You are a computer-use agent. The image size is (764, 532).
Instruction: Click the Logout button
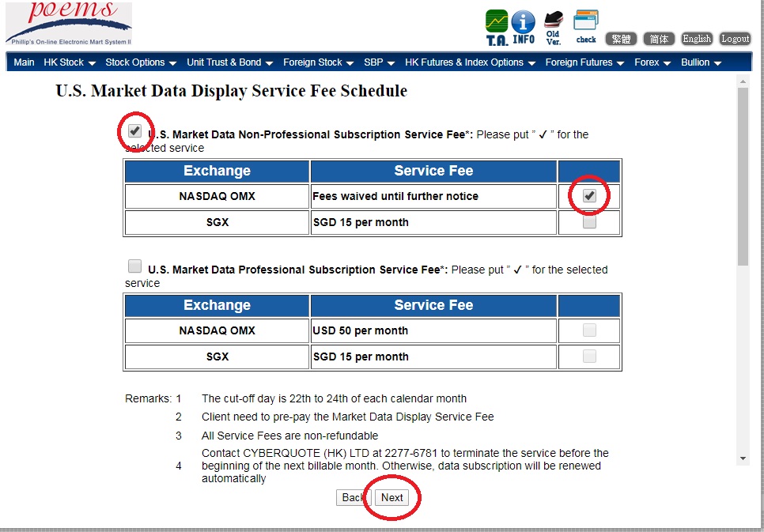(735, 39)
